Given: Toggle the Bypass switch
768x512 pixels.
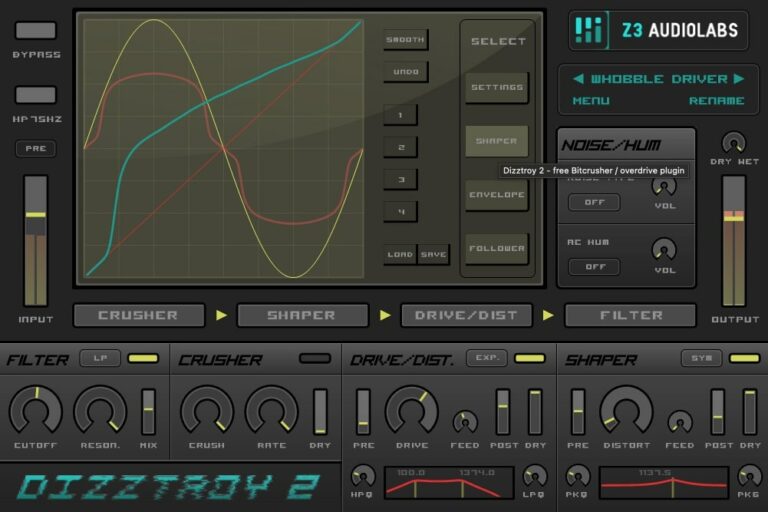Looking at the screenshot, I should 36,30.
